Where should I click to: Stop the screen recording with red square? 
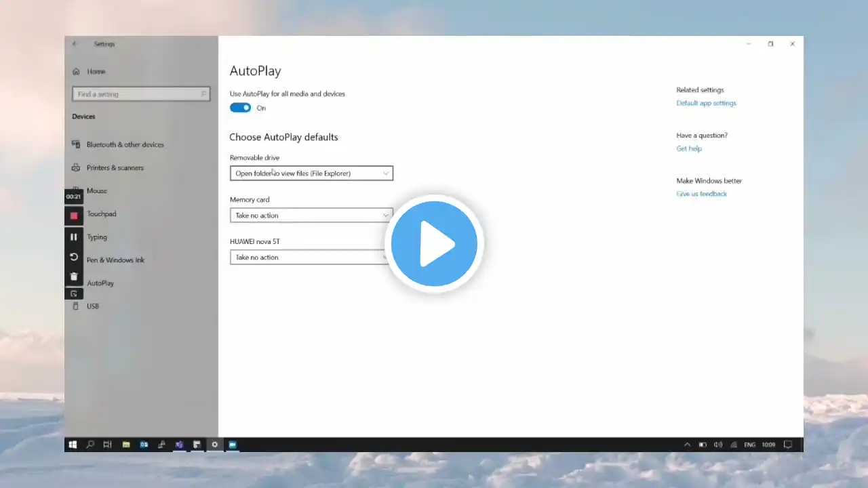coord(74,216)
